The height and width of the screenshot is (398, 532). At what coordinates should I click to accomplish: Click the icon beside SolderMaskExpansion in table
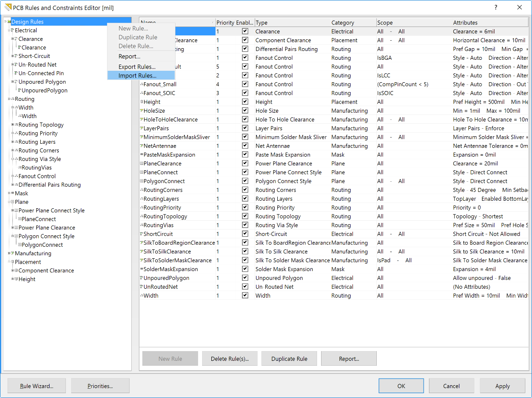coord(142,269)
